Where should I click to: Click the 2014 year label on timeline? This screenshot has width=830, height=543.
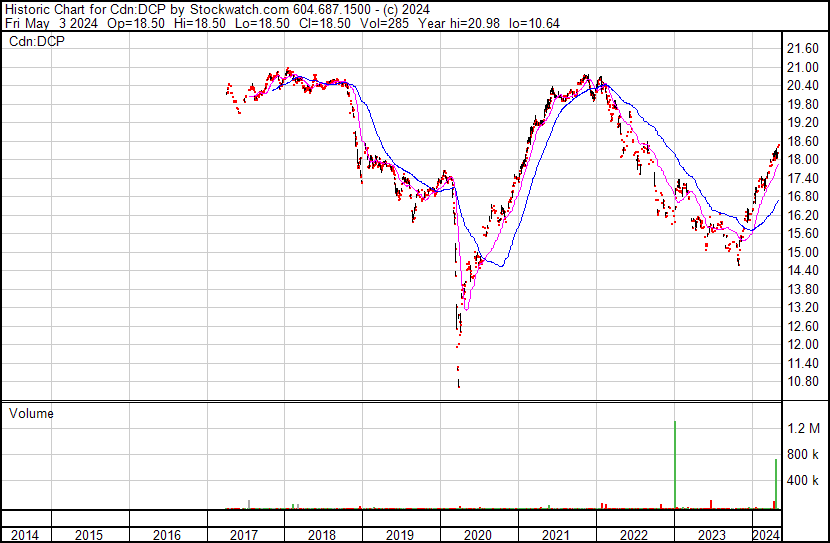(x=25, y=535)
